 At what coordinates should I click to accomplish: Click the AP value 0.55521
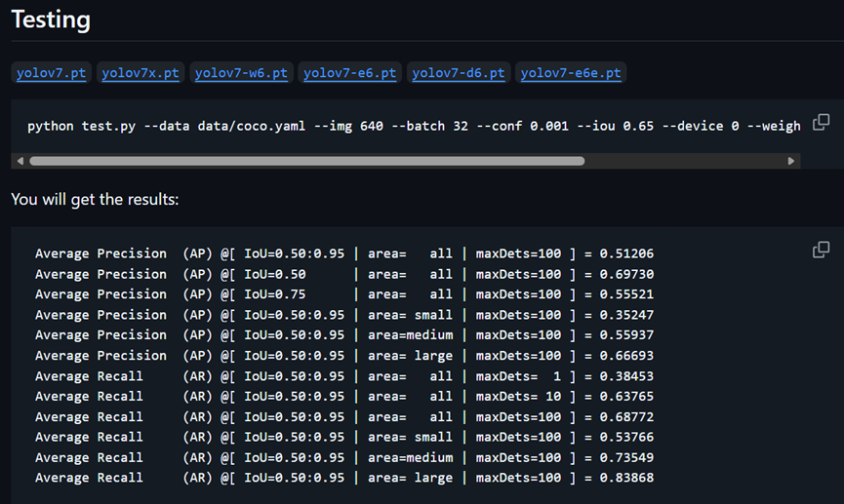click(x=626, y=294)
